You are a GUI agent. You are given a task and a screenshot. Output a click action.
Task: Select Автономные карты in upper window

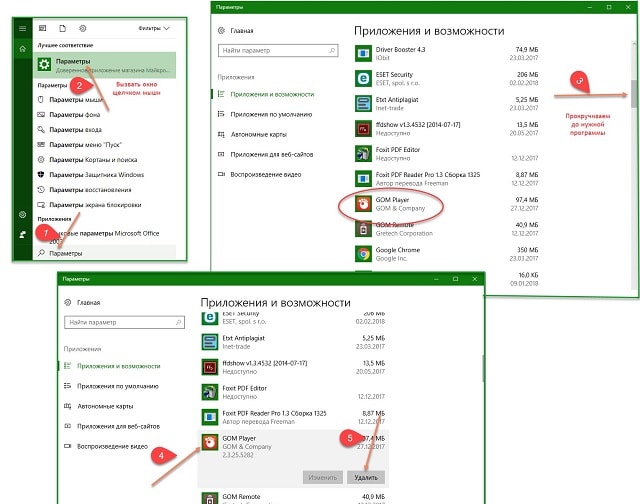[x=252, y=134]
